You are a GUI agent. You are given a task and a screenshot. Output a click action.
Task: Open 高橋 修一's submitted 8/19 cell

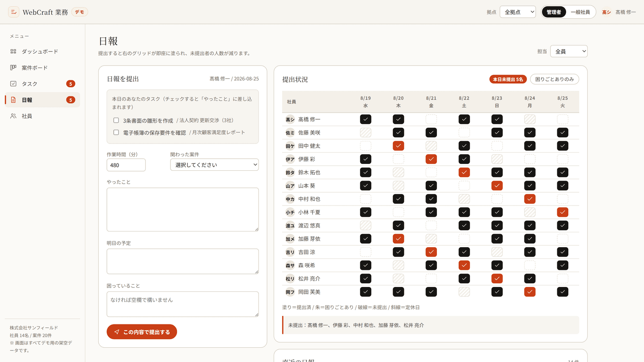pos(365,119)
